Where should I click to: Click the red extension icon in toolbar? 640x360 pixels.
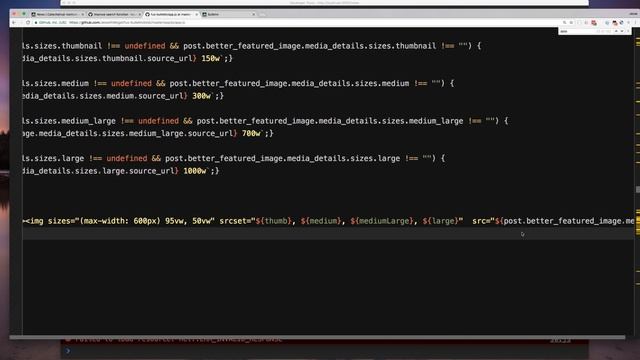(x=594, y=23)
